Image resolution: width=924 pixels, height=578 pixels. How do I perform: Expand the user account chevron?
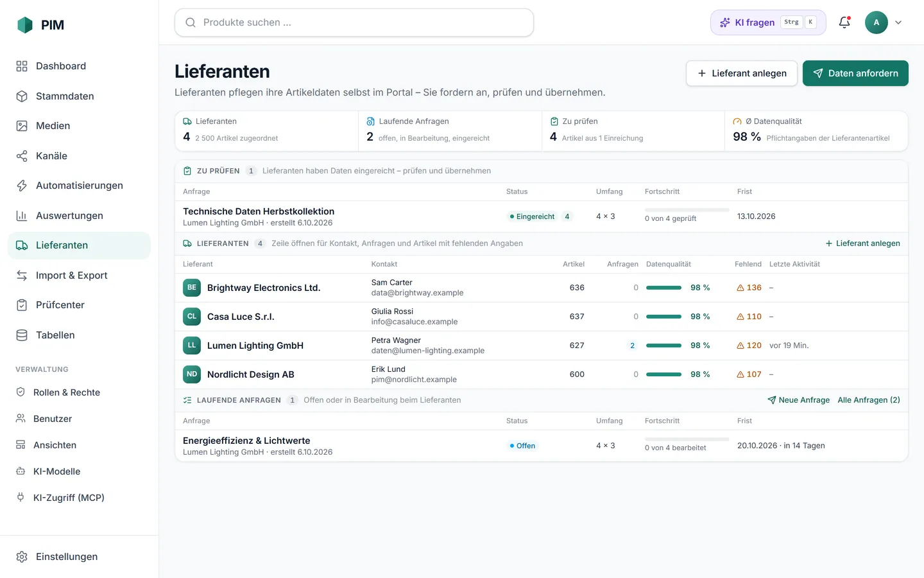pyautogui.click(x=898, y=22)
